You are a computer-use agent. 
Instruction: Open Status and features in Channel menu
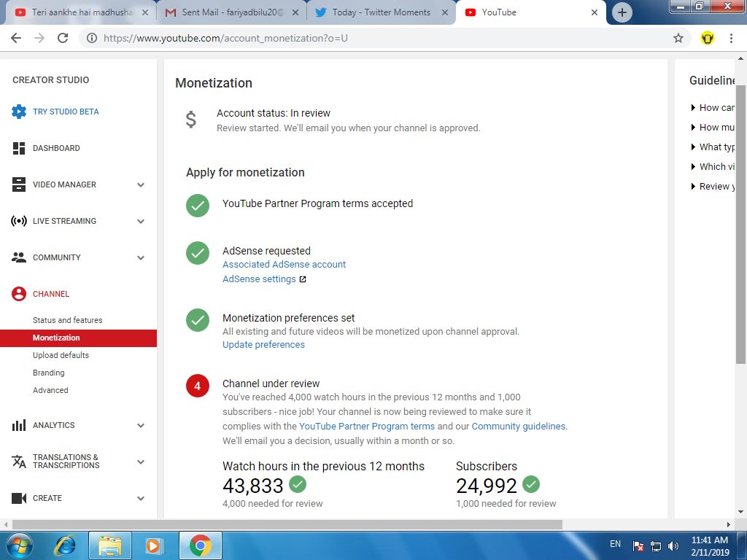(x=68, y=320)
